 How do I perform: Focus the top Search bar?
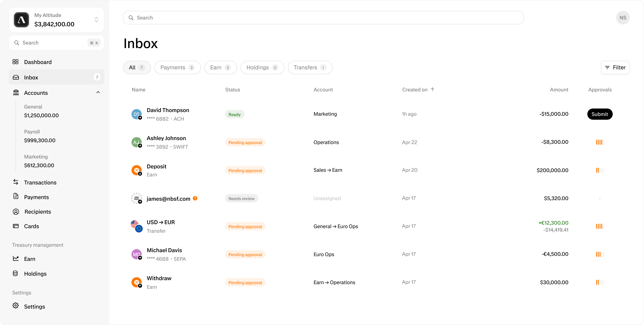(323, 18)
